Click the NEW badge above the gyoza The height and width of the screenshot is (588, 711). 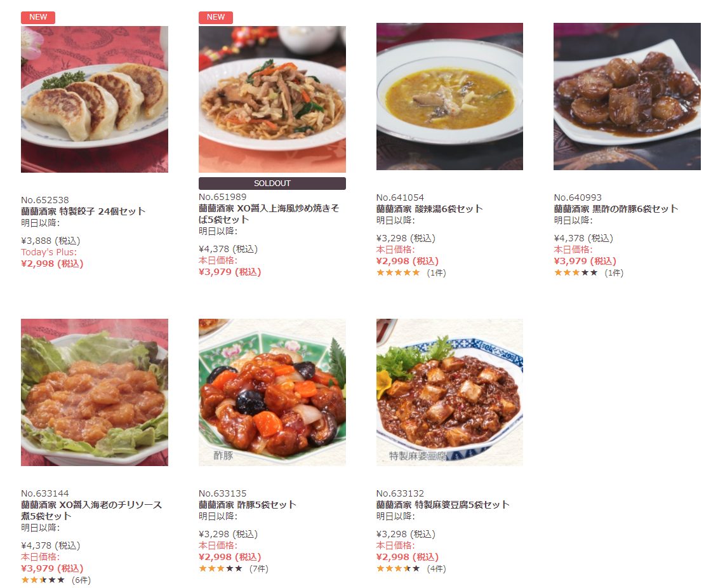(x=38, y=17)
